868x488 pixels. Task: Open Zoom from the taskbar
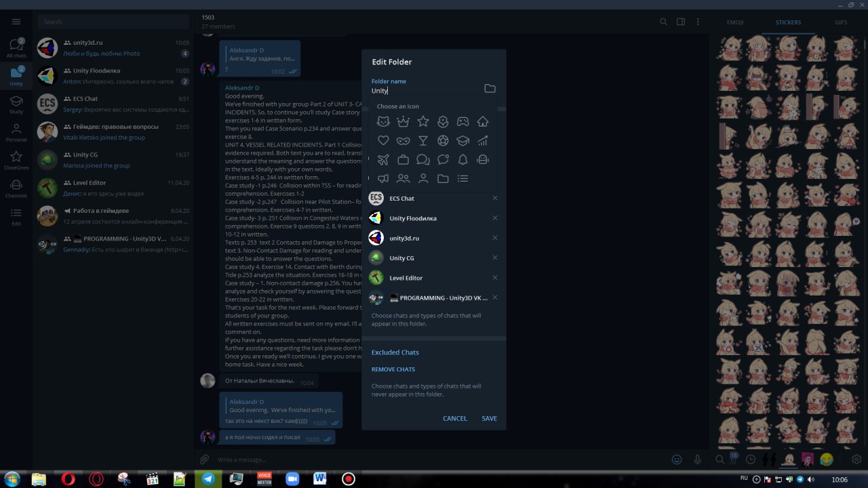click(292, 479)
